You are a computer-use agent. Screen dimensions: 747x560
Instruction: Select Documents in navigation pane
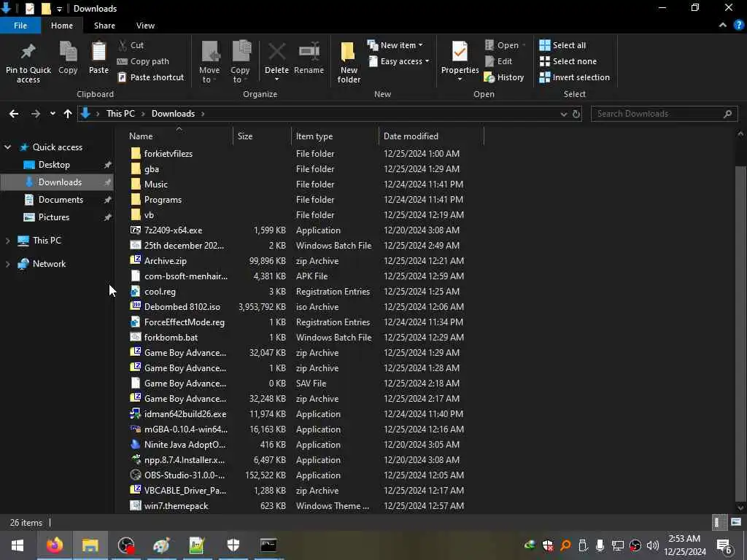point(61,200)
